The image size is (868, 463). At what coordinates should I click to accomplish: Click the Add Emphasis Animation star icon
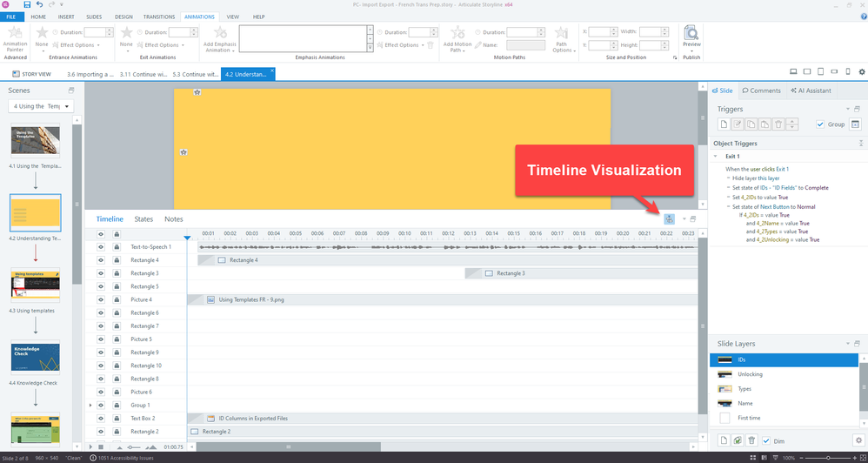[220, 33]
